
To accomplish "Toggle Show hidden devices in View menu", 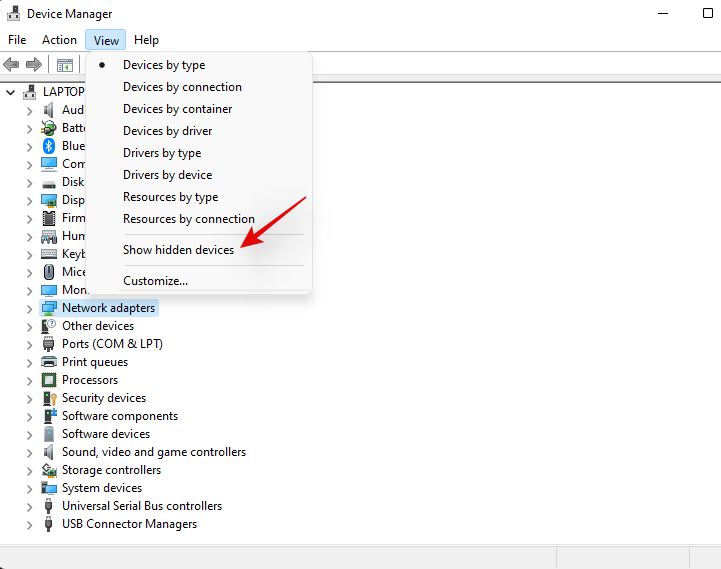I will 178,250.
